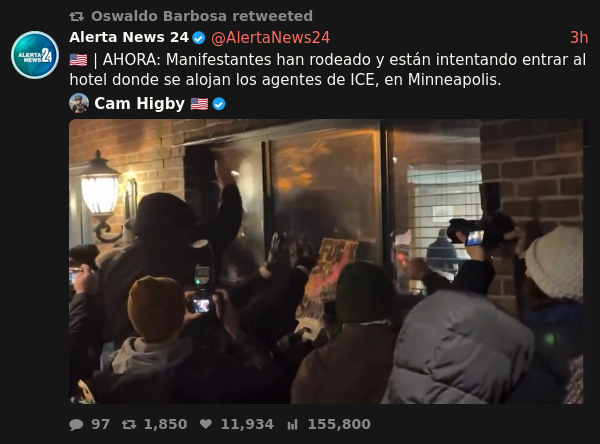
Task: Open the @AlertaNews24 handle link
Action: click(270, 38)
